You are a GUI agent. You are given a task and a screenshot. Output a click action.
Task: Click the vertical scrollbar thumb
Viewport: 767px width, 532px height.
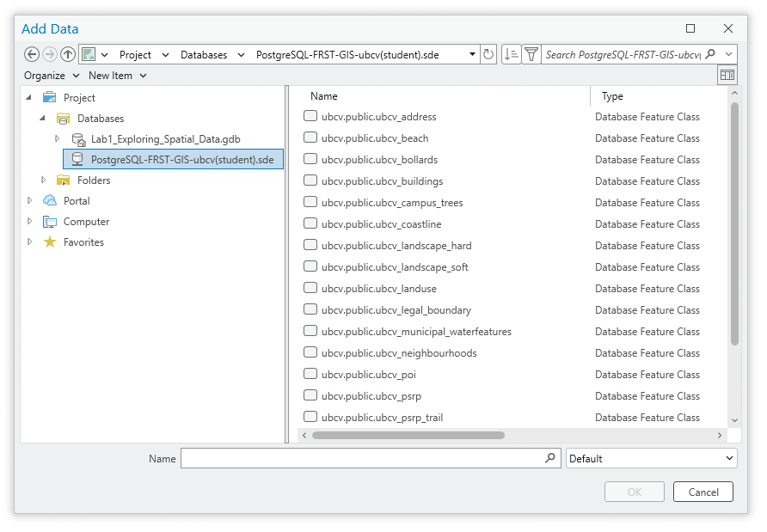(734, 224)
